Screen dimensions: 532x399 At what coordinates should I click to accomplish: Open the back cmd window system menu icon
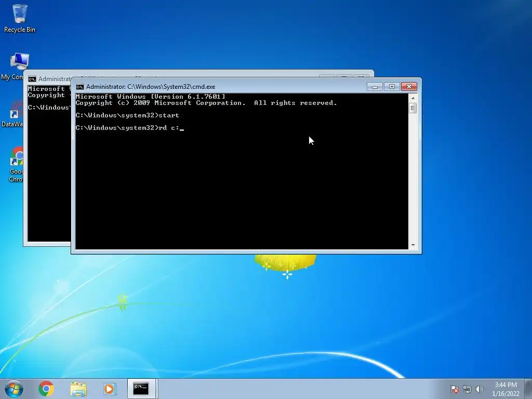coord(32,79)
